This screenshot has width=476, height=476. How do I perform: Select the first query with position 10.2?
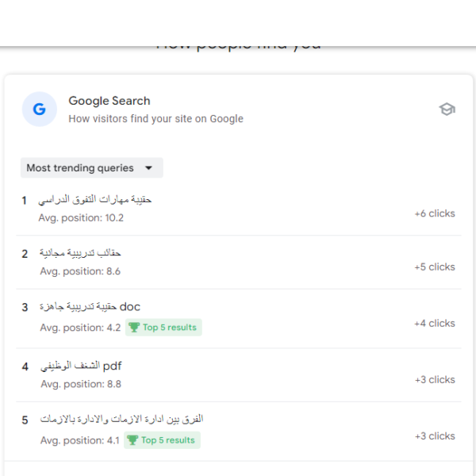[239, 209]
